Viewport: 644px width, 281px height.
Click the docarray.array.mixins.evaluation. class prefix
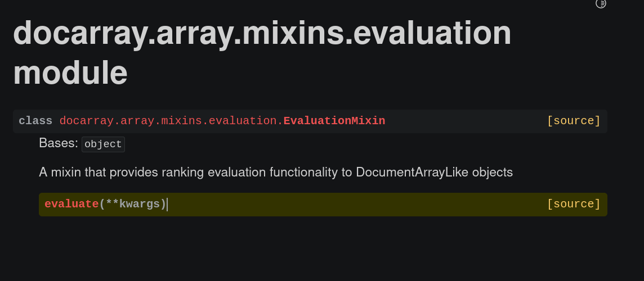coord(171,121)
